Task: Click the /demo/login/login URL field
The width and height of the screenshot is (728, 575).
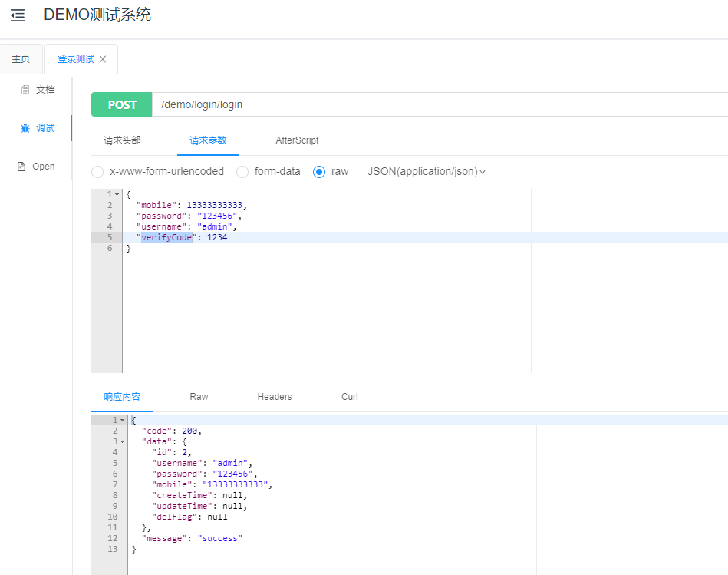Action: click(440, 104)
